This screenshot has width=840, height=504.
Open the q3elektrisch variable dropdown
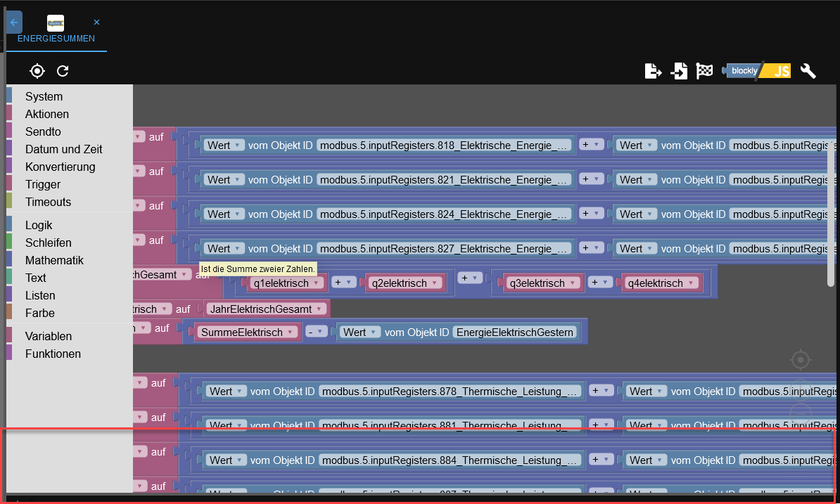pyautogui.click(x=543, y=283)
